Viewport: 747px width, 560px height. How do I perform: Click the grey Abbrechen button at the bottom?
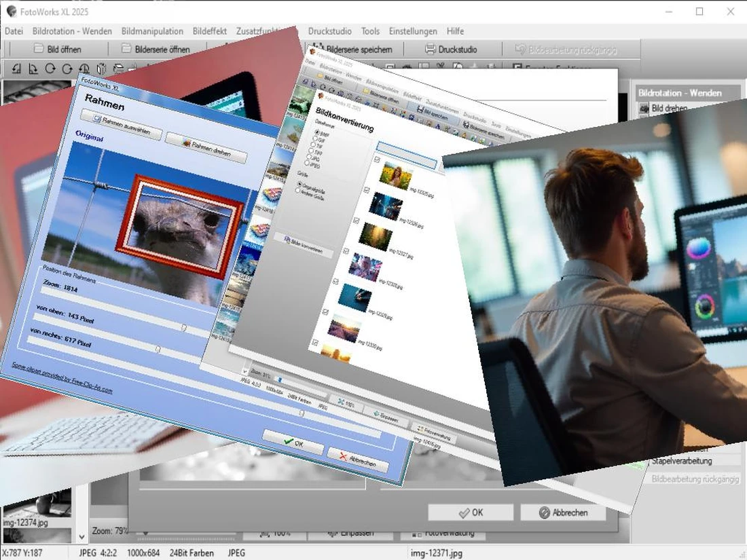[x=563, y=512]
